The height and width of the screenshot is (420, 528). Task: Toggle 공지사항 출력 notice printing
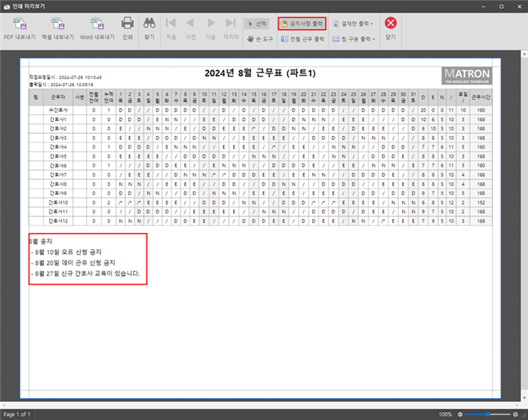(x=302, y=23)
